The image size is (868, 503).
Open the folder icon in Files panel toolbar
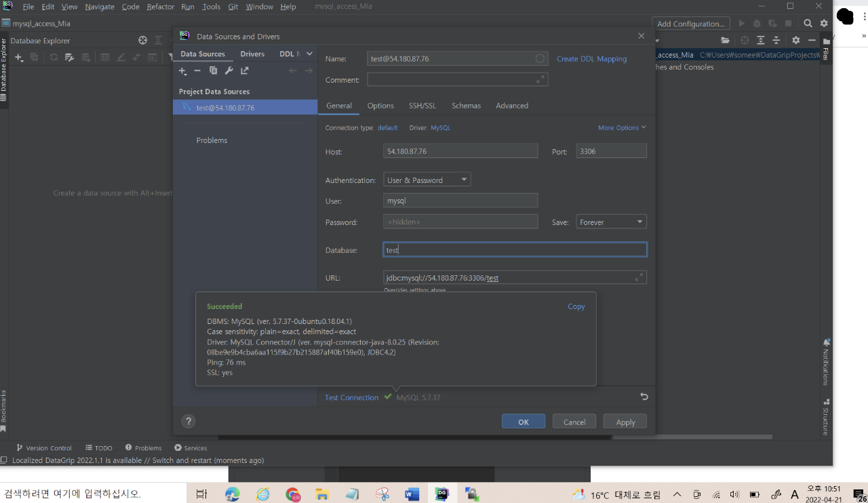pos(726,41)
